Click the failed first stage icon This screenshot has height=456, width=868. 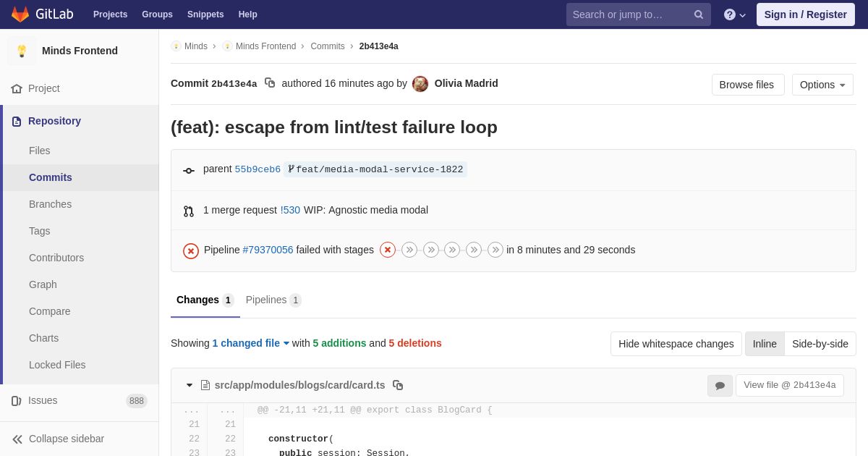388,250
